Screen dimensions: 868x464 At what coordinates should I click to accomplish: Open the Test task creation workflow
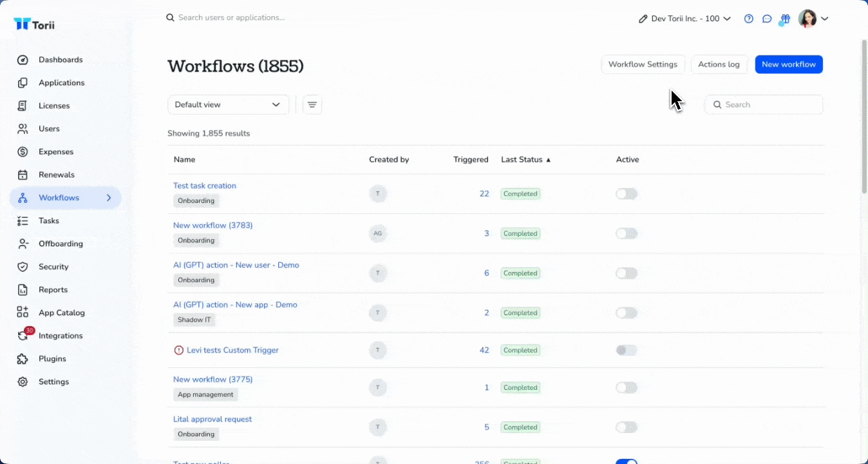pos(205,186)
